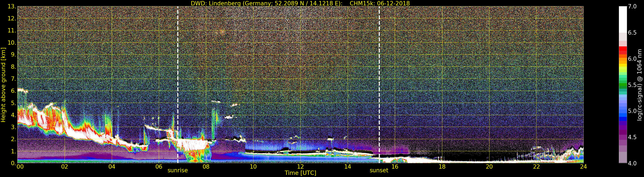The image size is (644, 177).
Task: Click time axis tick label '10'
Action: click(253, 167)
